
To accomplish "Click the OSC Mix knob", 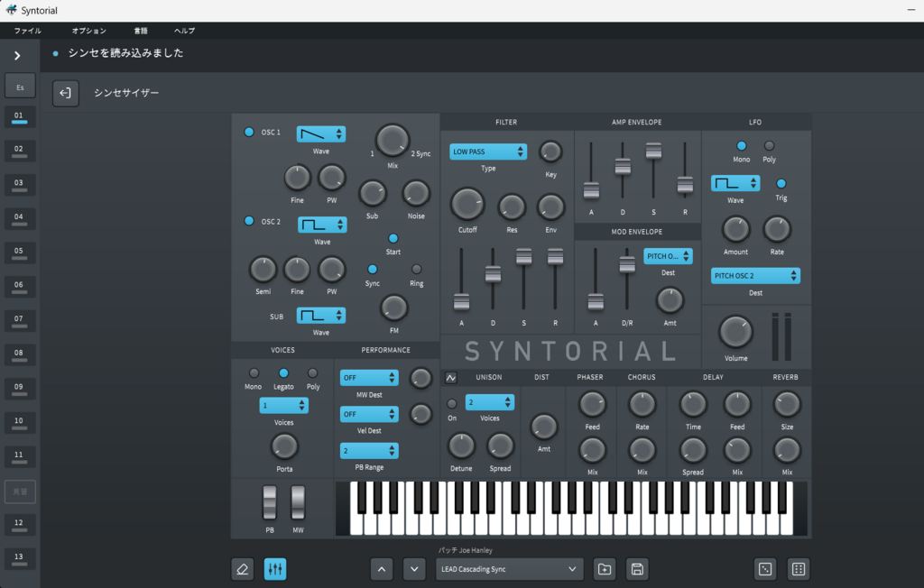I will tap(393, 141).
